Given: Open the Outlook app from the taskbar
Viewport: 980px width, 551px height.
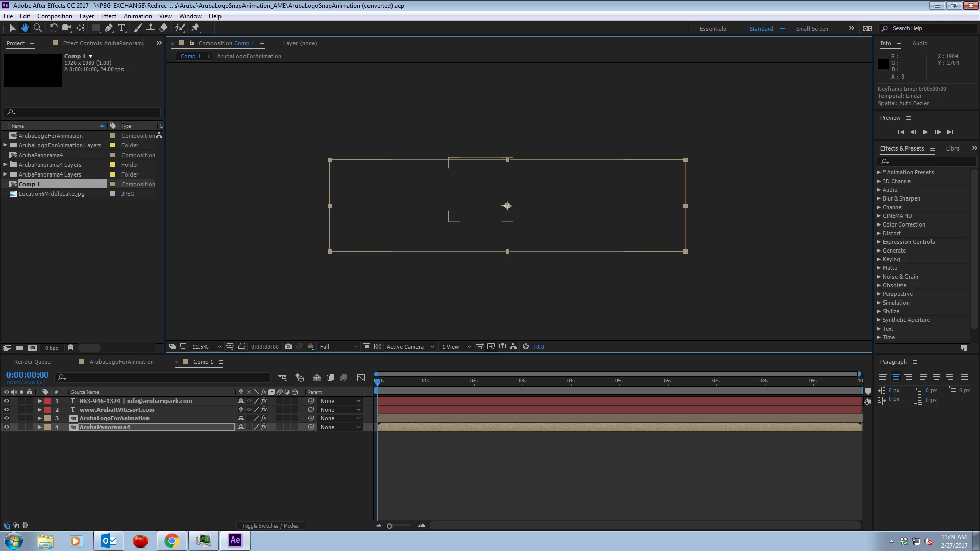Looking at the screenshot, I should click(109, 541).
